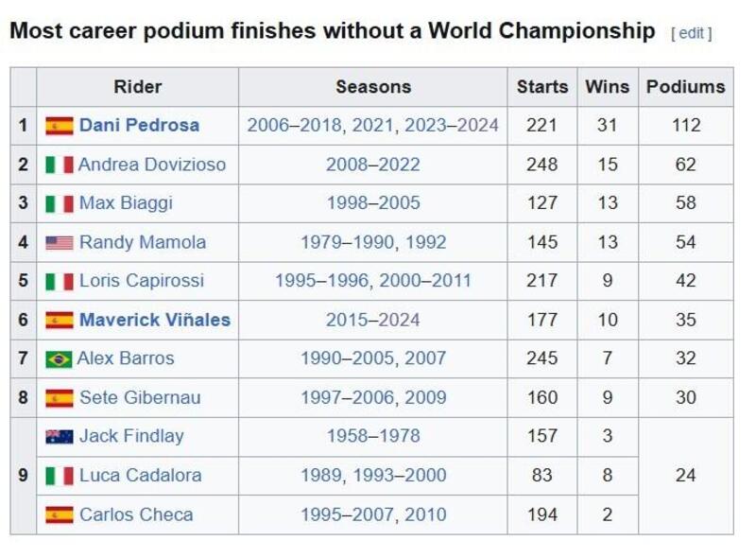Click the Spanish flag beside Dani Pedrosa
This screenshot has height=558, width=756.
click(x=59, y=126)
